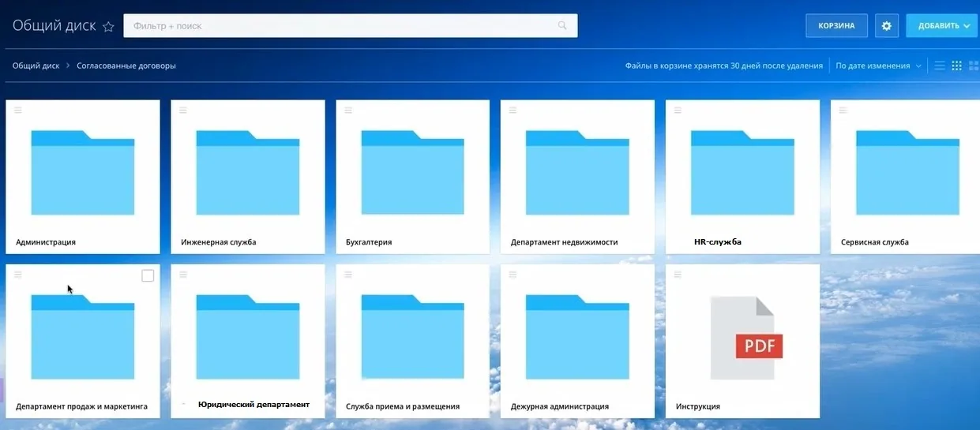The width and height of the screenshot is (980, 430).
Task: Focus the Фильтр + поиск search field
Action: [351, 26]
